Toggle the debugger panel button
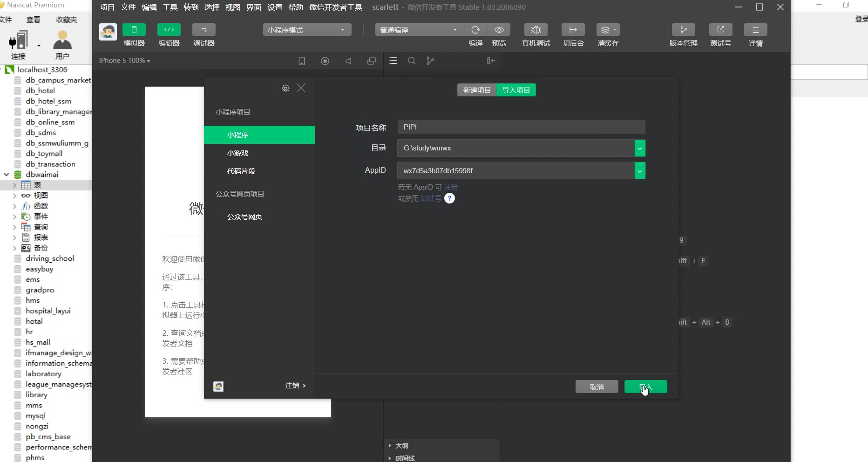 [203, 30]
